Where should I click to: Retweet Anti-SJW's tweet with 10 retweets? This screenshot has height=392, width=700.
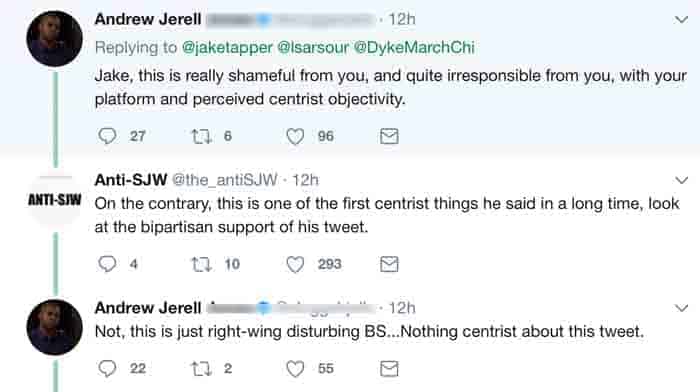tap(201, 264)
